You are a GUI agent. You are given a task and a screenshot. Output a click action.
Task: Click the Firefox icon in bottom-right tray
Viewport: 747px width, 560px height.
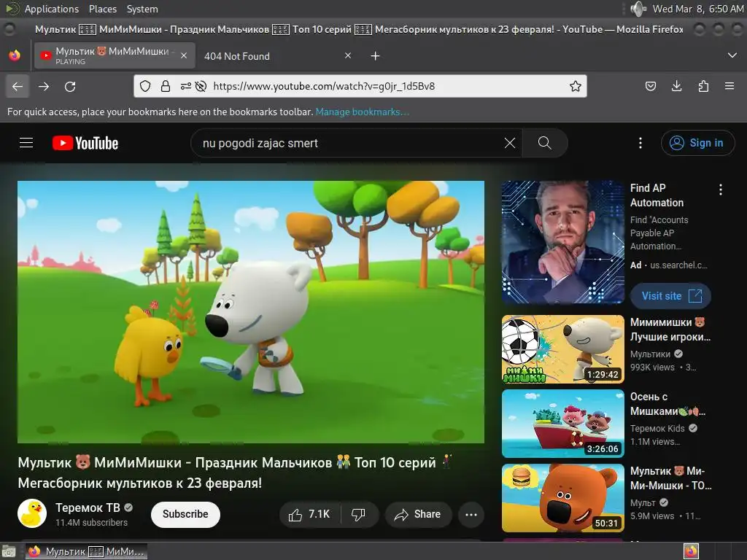coord(692,551)
